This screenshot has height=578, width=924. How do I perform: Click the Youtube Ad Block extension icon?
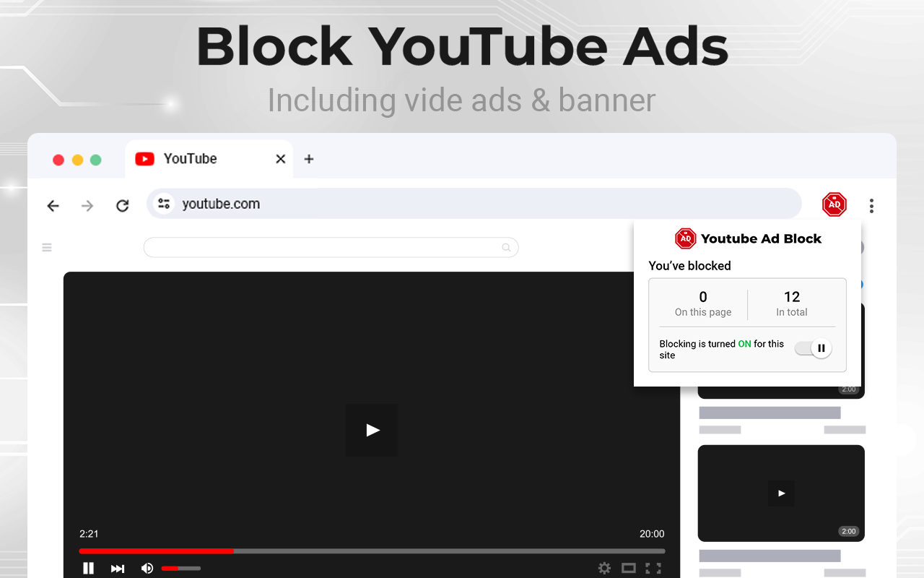(834, 205)
